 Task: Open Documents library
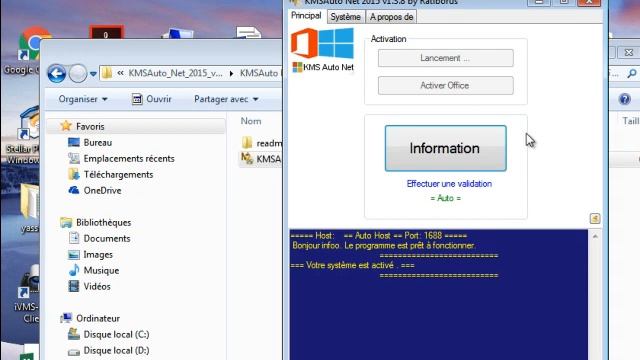pos(107,238)
